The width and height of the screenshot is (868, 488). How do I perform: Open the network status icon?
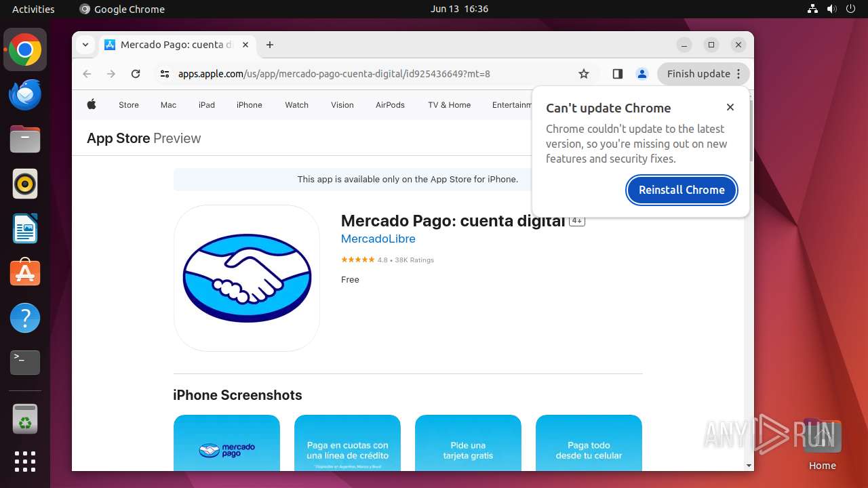pyautogui.click(x=812, y=9)
